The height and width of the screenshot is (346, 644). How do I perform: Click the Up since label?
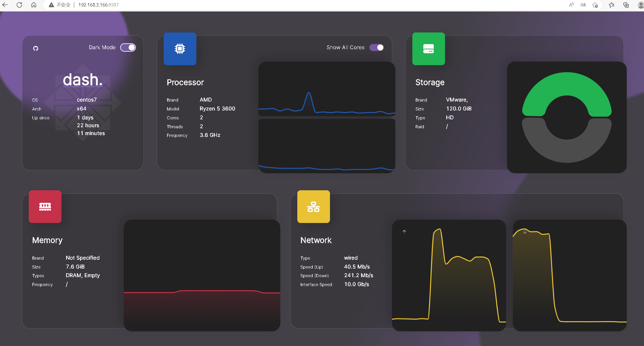pyautogui.click(x=41, y=118)
